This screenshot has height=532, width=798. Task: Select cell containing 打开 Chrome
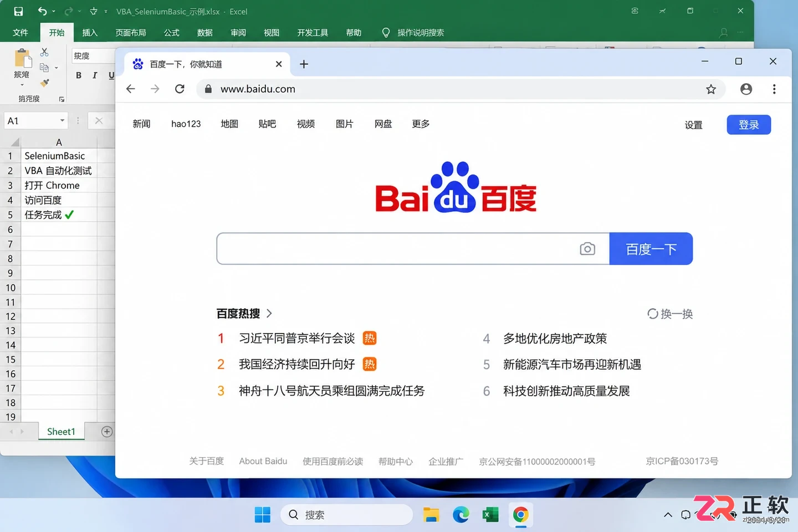(59, 186)
